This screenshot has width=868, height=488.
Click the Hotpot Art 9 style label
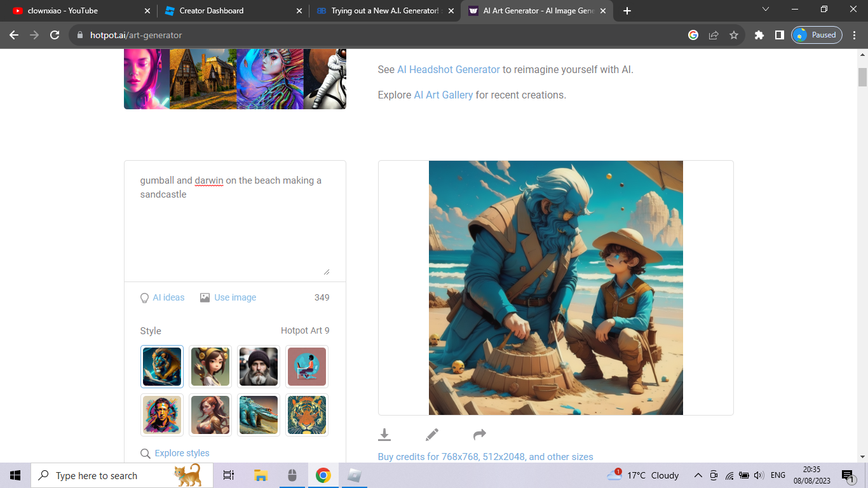pos(305,330)
